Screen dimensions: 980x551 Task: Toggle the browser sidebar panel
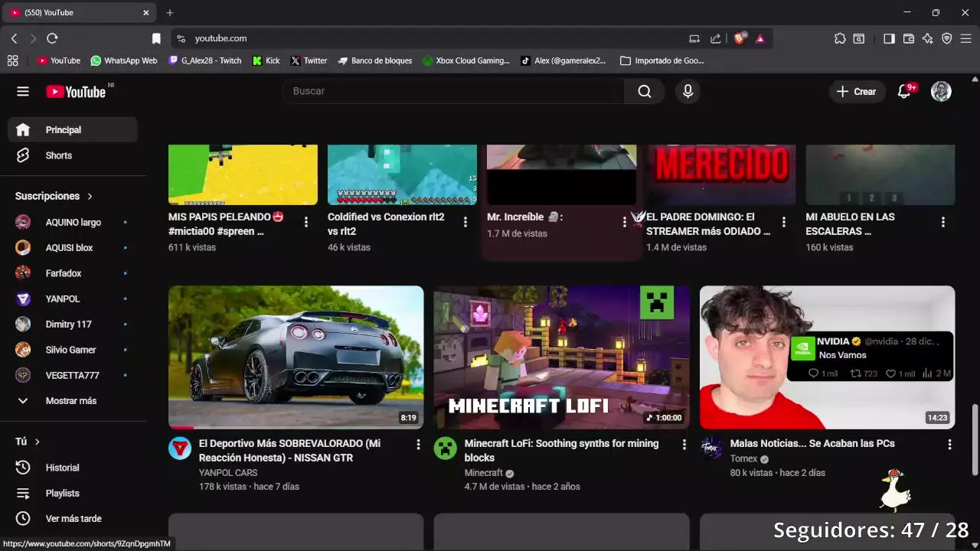[x=889, y=38]
